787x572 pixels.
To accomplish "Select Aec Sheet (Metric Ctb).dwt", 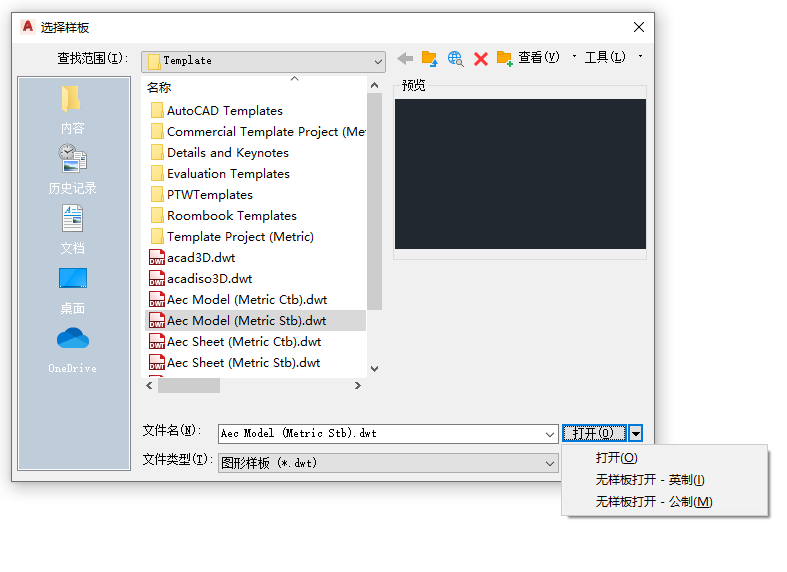I will (235, 342).
